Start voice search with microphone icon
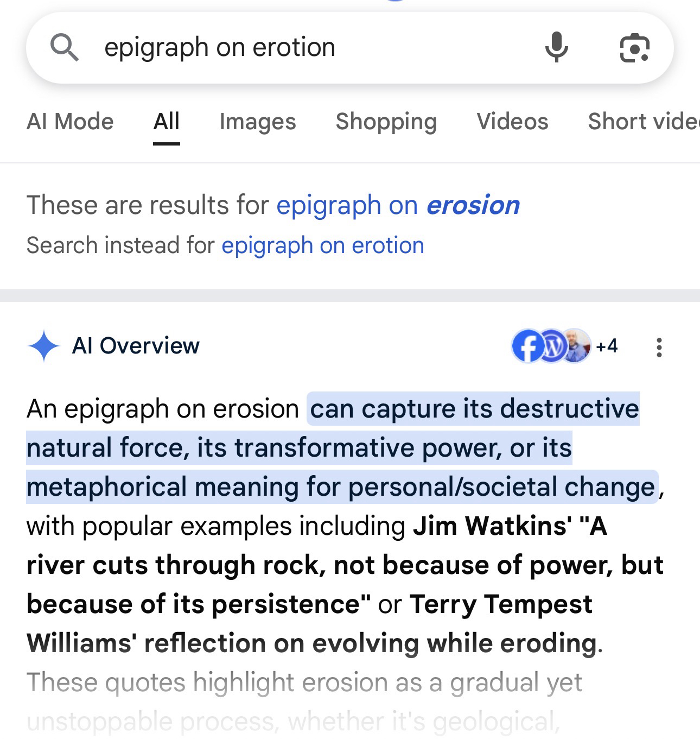The height and width of the screenshot is (739, 700). pos(556,47)
